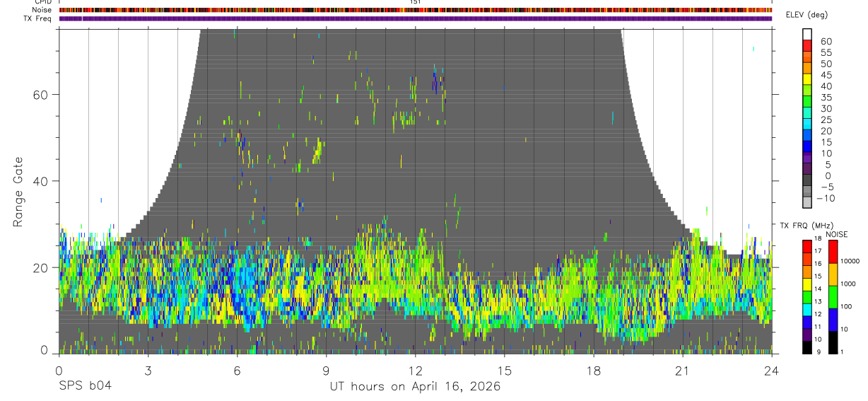Pick the red segment of the ELEV color bar
The width and height of the screenshot is (868, 401).
pos(807,46)
